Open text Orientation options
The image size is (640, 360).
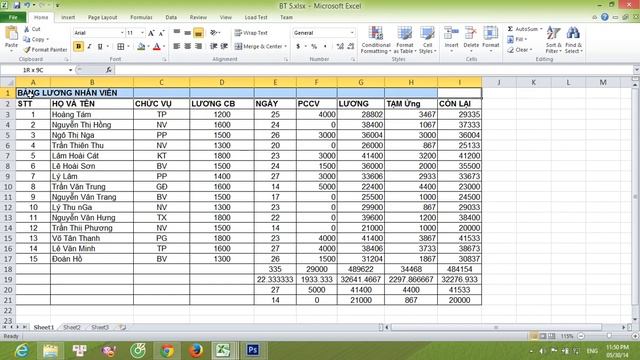click(215, 33)
